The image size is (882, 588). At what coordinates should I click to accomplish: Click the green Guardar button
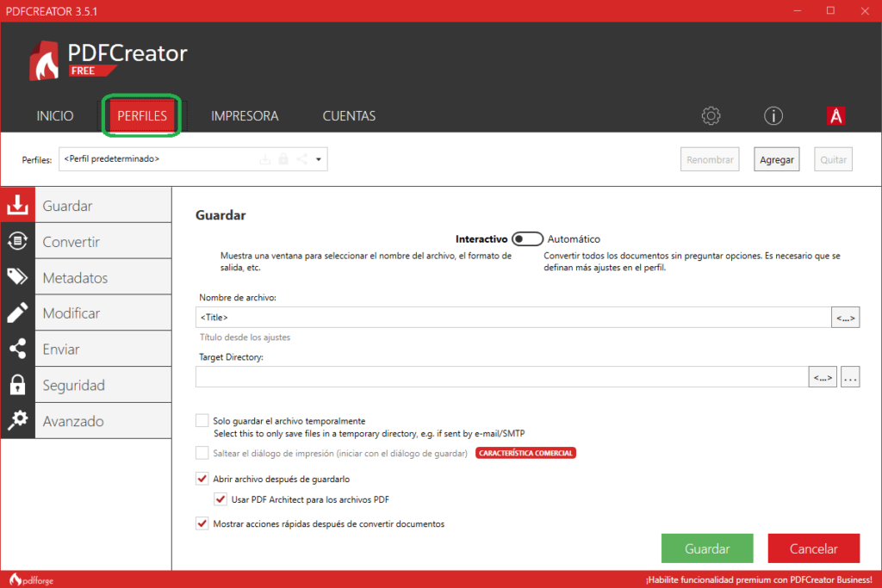click(x=707, y=548)
